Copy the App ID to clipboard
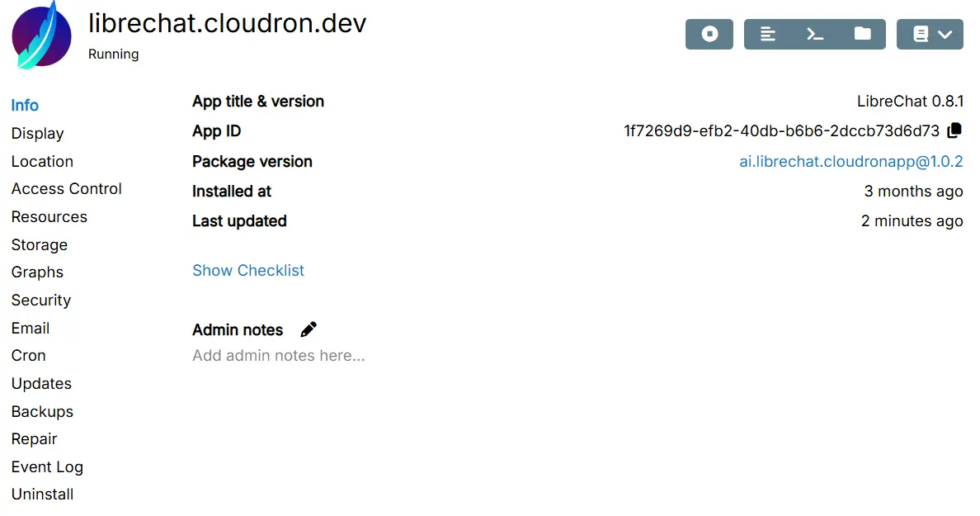This screenshot has width=980, height=516. tap(954, 130)
